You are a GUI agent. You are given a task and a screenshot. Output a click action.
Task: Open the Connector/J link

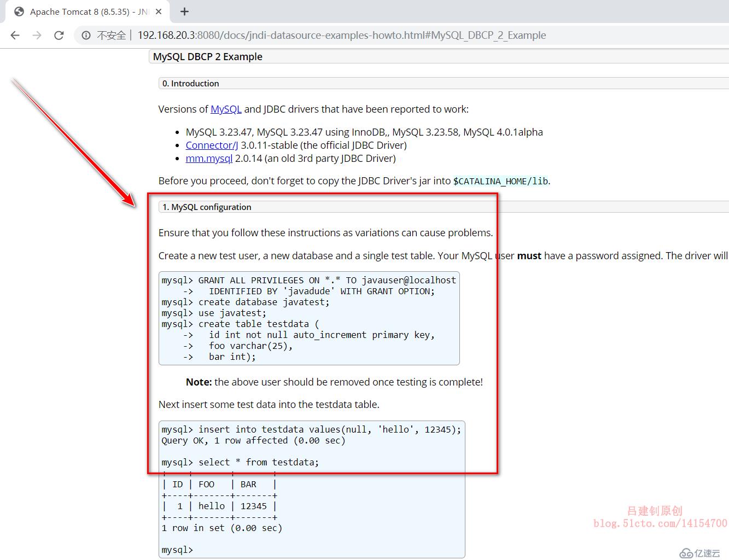pos(212,145)
